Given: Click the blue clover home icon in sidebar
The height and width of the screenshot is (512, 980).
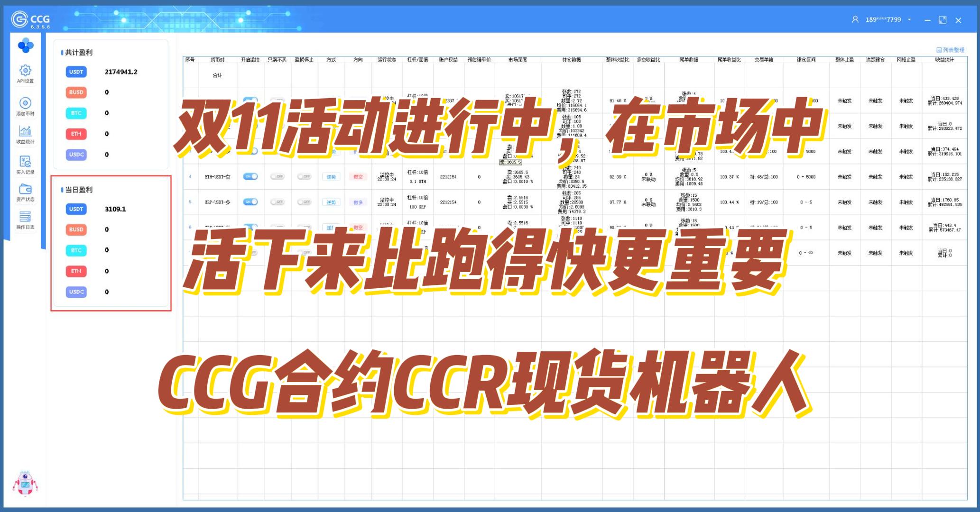Looking at the screenshot, I should click(x=25, y=46).
